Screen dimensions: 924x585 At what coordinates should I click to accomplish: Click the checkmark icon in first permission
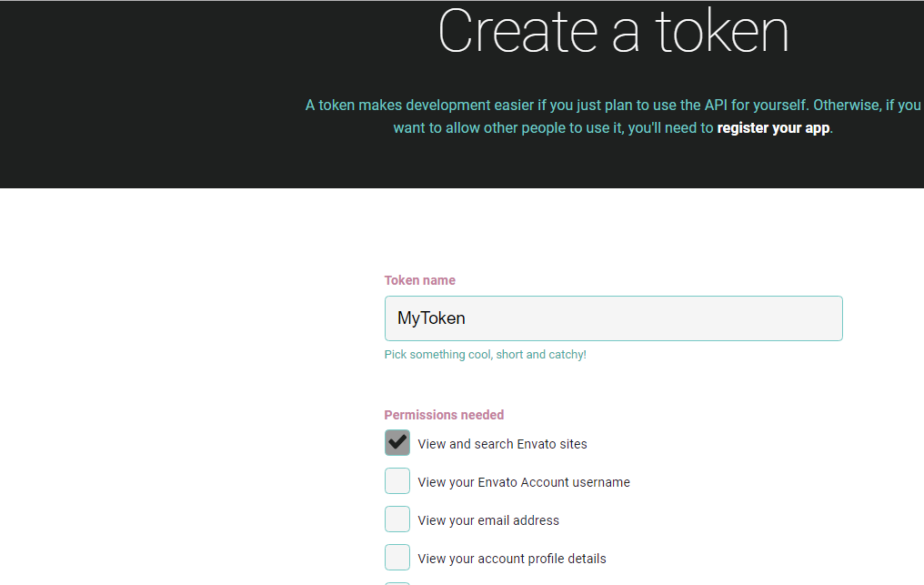397,442
